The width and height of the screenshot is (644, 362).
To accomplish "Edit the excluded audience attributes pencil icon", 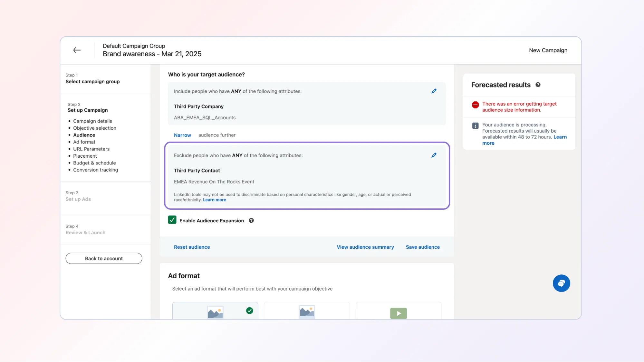I will click(x=434, y=155).
